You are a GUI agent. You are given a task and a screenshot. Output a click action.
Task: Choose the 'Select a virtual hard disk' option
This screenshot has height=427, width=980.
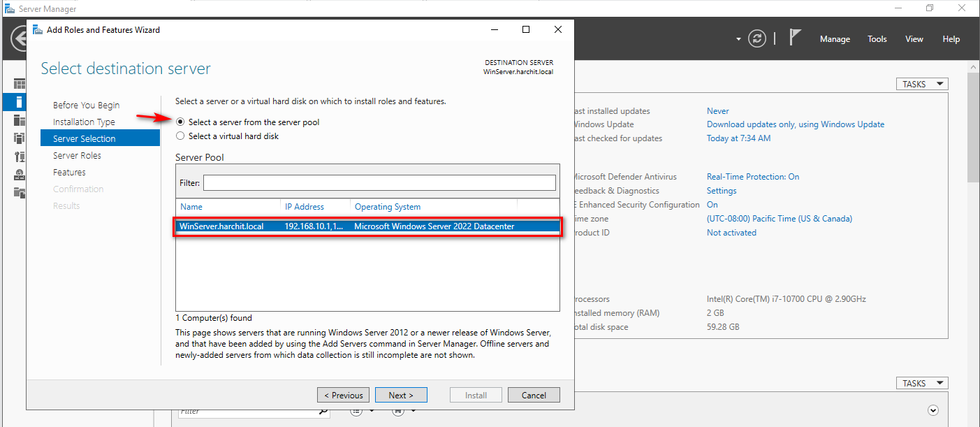[180, 136]
